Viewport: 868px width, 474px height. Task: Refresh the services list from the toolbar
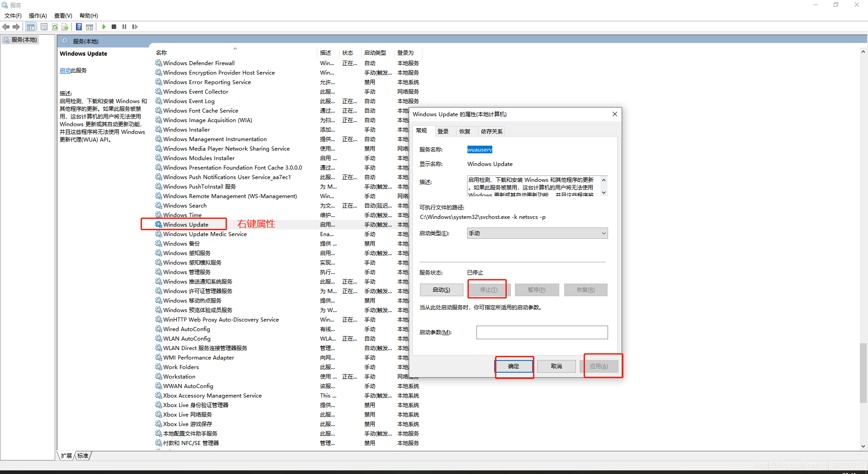pos(55,27)
